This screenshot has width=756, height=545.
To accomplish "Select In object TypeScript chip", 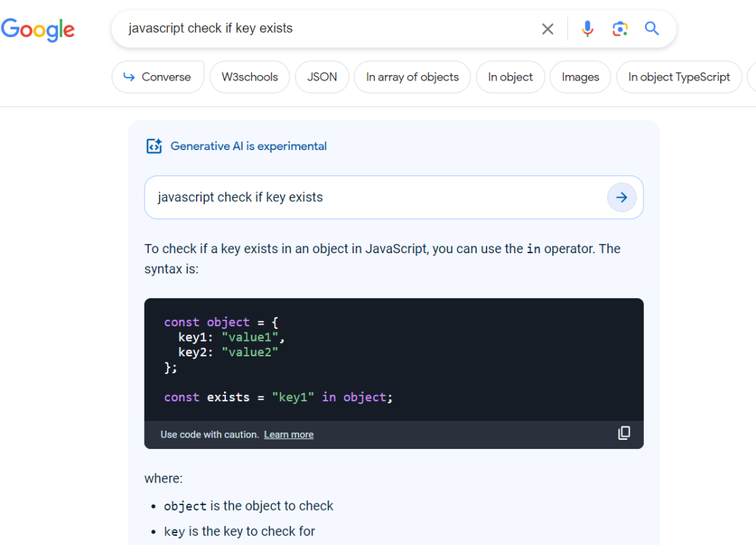I will [679, 77].
